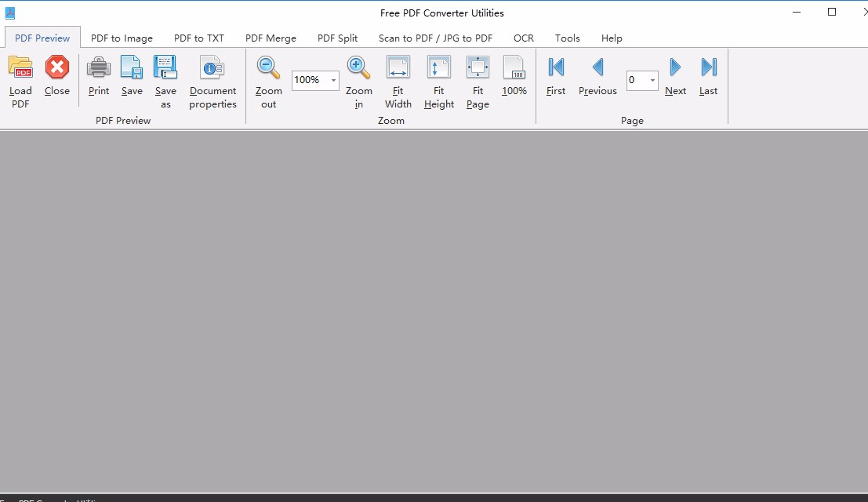The image size is (868, 502).
Task: Reset zoom with the 100% page icon
Action: click(514, 68)
